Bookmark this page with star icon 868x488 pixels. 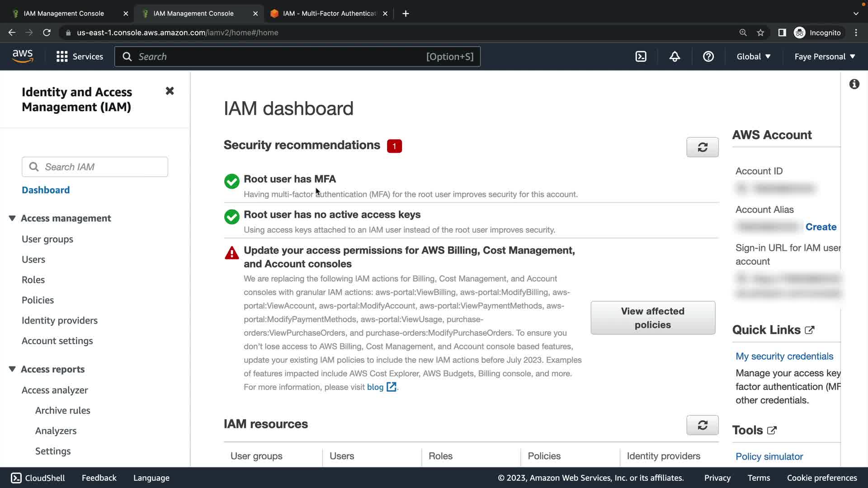click(760, 33)
